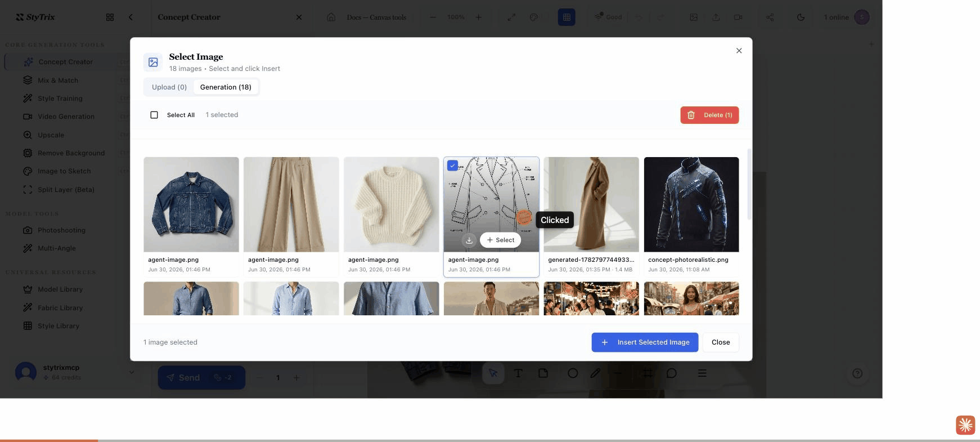The height and width of the screenshot is (442, 980).
Task: Open Mix & Match tool
Action: [x=58, y=81]
